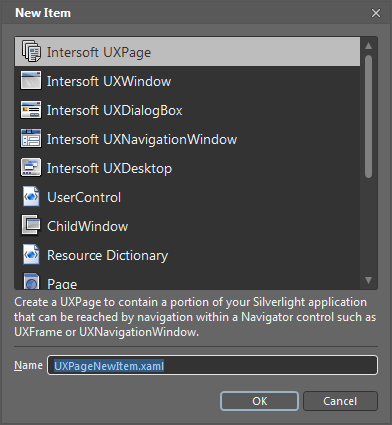Choose the UserControl text label

coord(84,197)
